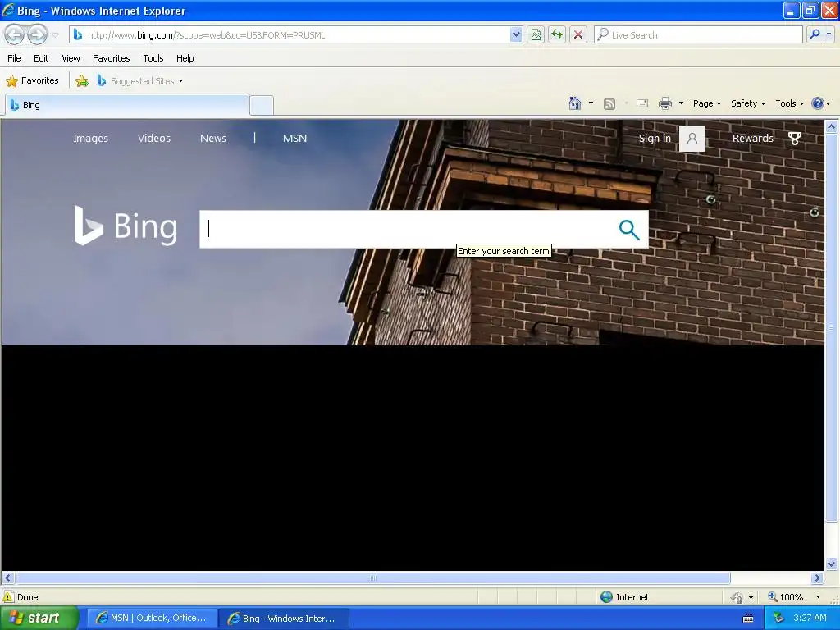
Task: Open the Tools command bar menu
Action: coord(790,103)
